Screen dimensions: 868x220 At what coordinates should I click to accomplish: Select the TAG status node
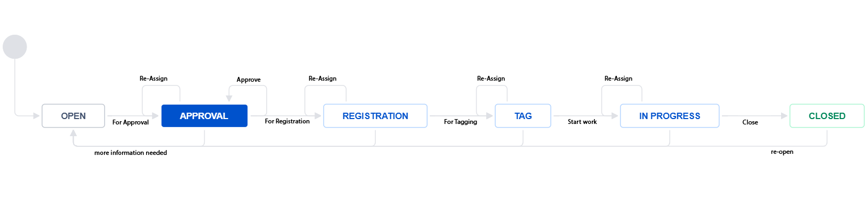[523, 116]
